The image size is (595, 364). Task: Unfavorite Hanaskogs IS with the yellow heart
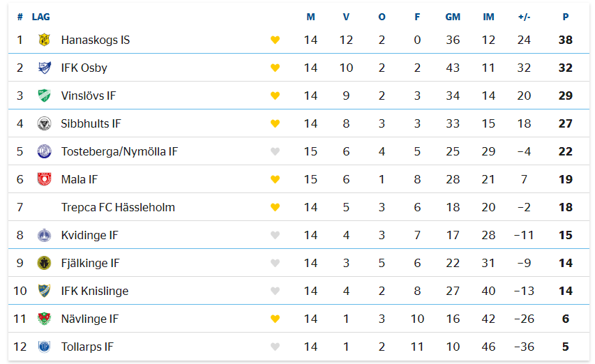pyautogui.click(x=275, y=40)
